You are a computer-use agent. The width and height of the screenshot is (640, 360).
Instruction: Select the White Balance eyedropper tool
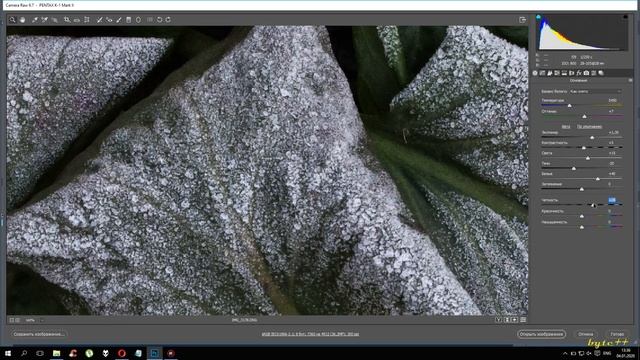pos(35,20)
